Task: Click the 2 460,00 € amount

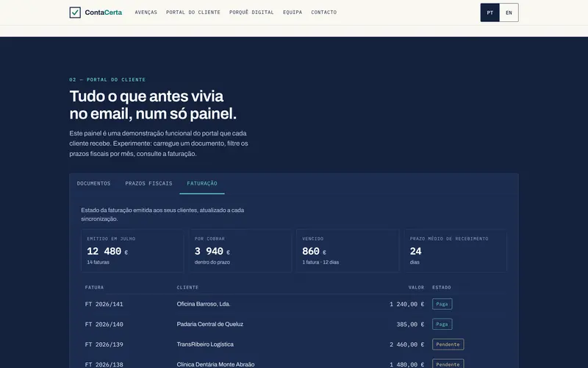Action: (x=407, y=344)
